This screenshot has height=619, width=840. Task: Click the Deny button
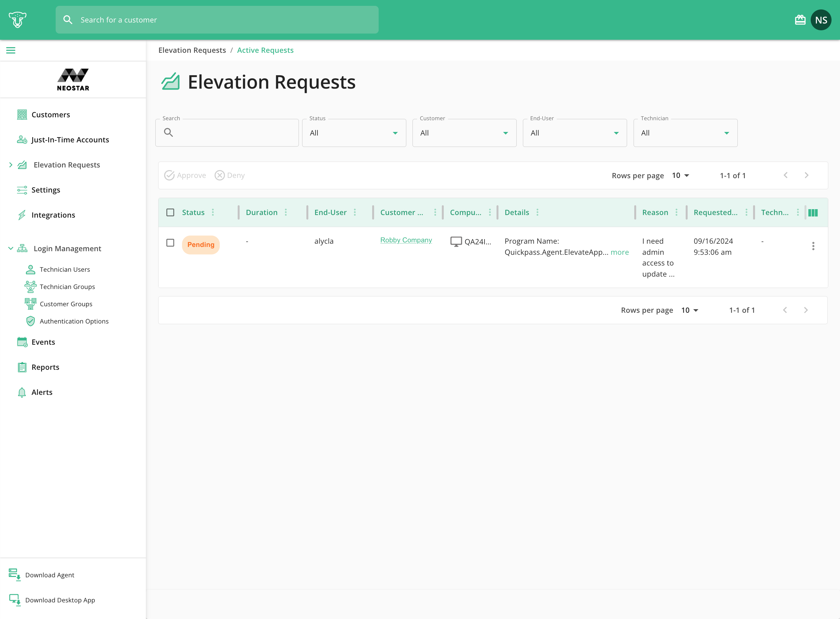230,175
